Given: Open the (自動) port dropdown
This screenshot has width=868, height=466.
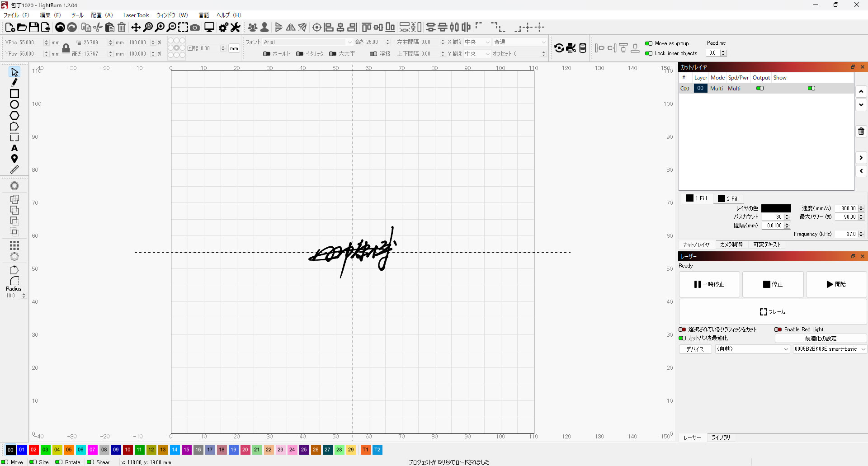Looking at the screenshot, I should point(753,349).
